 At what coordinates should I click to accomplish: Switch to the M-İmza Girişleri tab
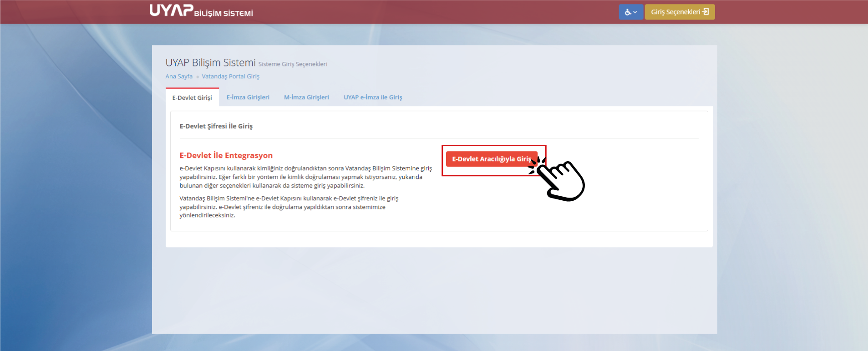pos(306,97)
